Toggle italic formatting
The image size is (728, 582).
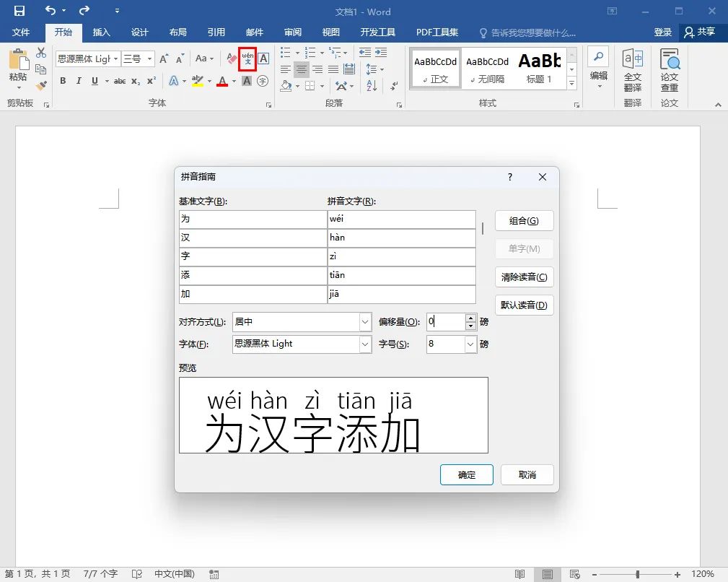[x=79, y=81]
